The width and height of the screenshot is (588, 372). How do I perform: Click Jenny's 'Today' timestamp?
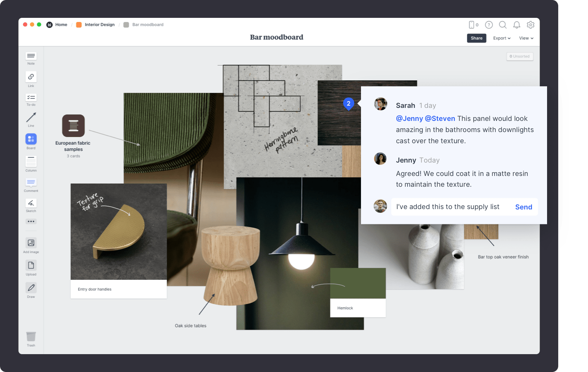click(x=429, y=160)
